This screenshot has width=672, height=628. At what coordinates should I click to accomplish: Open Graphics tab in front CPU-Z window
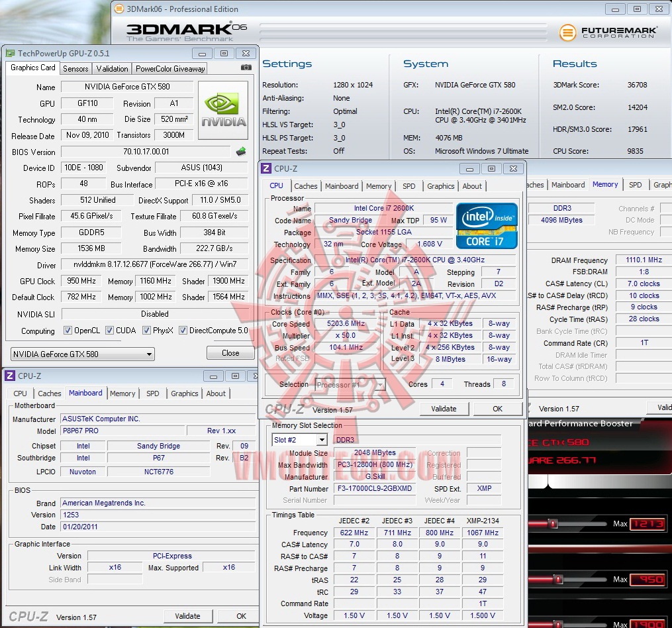(440, 186)
